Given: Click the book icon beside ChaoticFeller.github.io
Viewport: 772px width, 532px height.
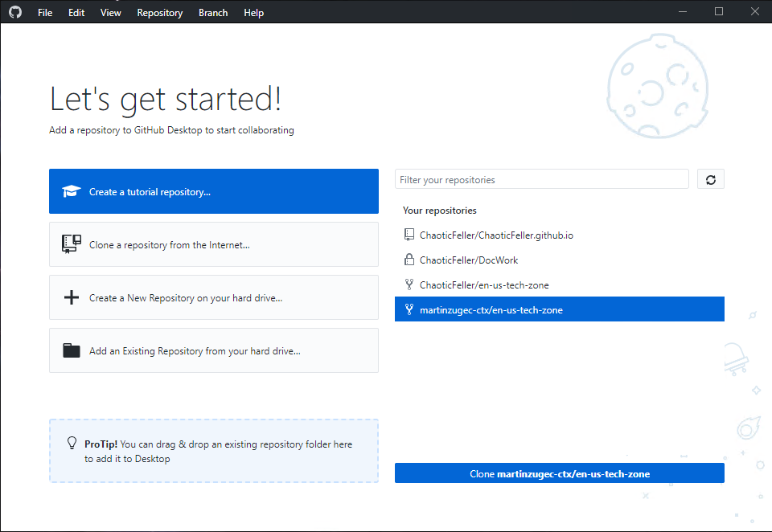Looking at the screenshot, I should [408, 235].
